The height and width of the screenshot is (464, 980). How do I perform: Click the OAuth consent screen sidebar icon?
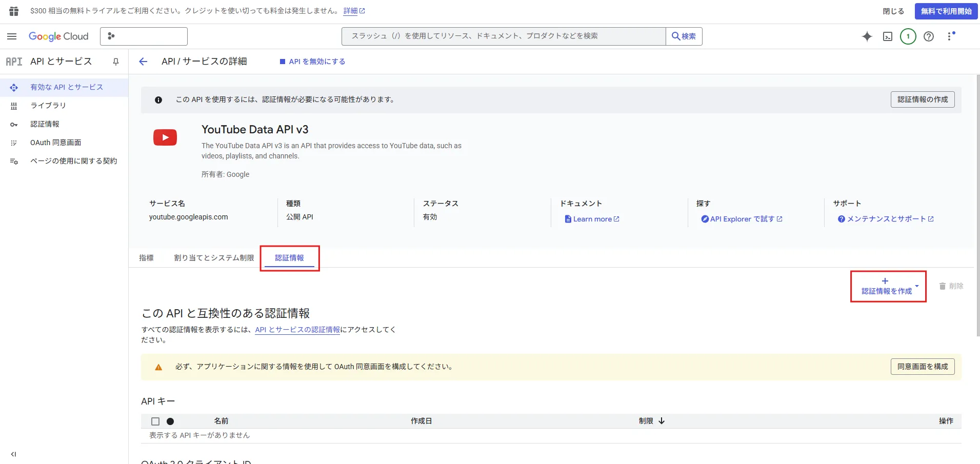pyautogui.click(x=14, y=143)
